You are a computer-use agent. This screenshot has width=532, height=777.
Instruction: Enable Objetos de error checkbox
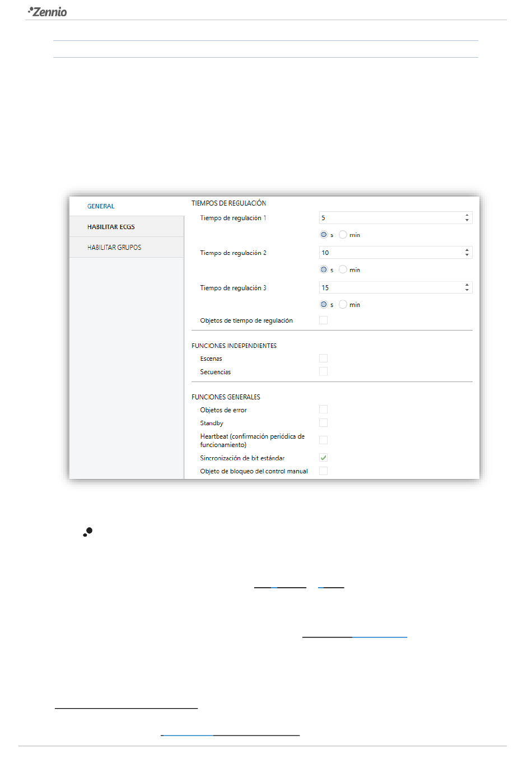pyautogui.click(x=323, y=410)
